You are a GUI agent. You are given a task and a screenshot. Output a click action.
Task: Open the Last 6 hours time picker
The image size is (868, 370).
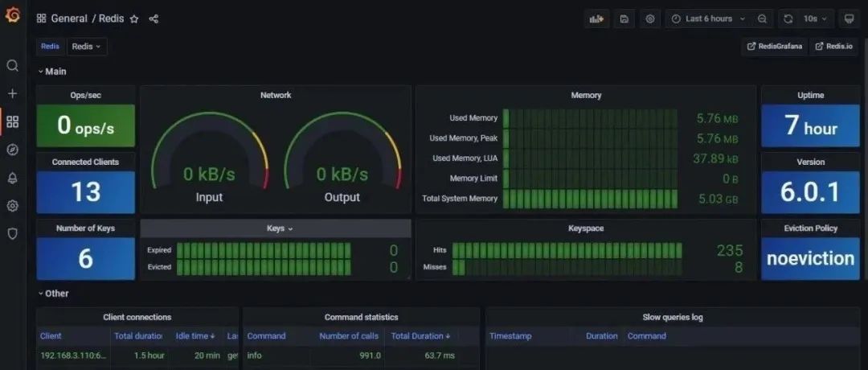point(708,18)
